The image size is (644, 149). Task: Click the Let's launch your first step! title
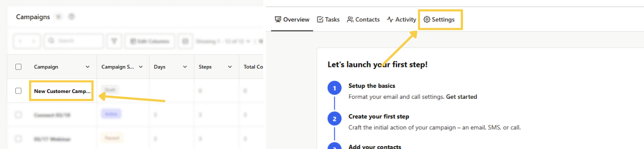[x=378, y=64]
